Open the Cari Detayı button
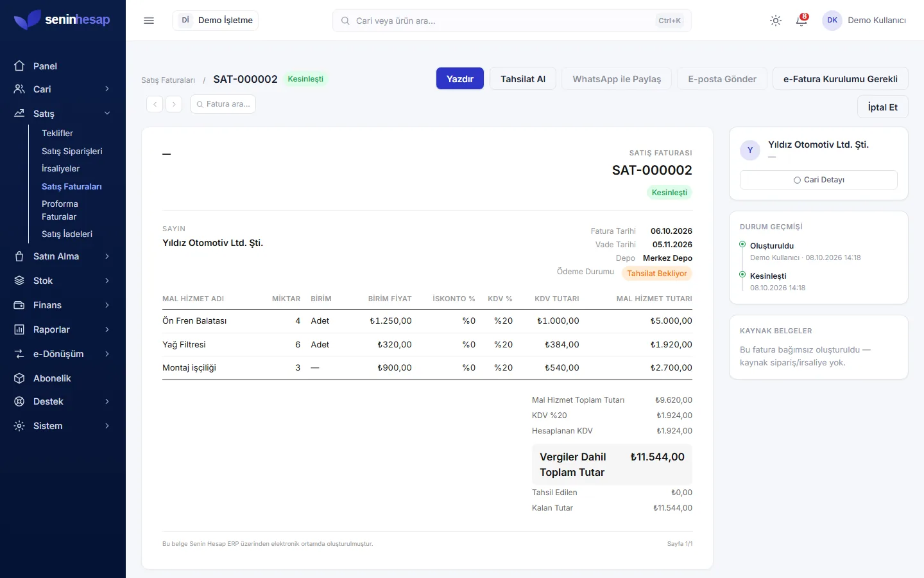 [819, 180]
